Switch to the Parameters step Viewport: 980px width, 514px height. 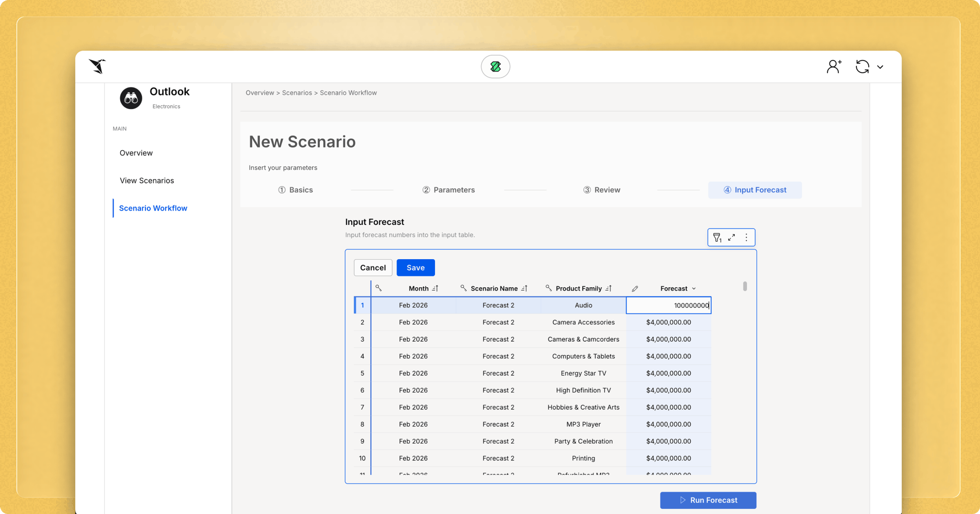pos(449,190)
